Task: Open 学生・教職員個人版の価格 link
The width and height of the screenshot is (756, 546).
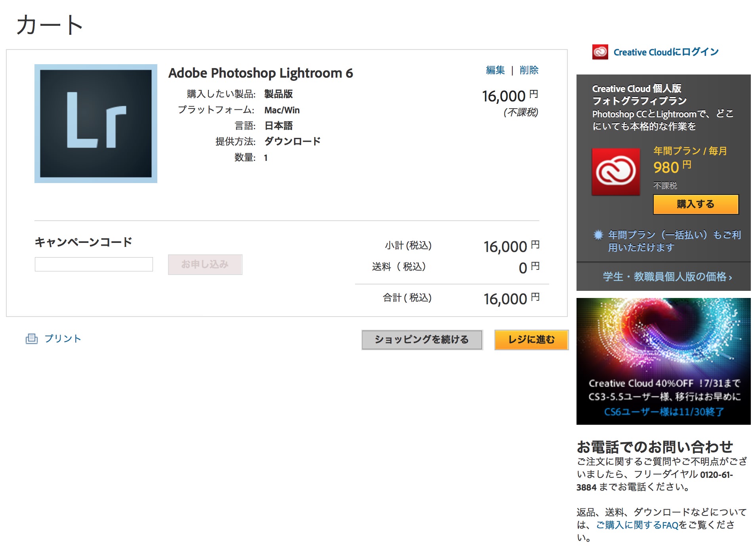Action: coord(667,277)
